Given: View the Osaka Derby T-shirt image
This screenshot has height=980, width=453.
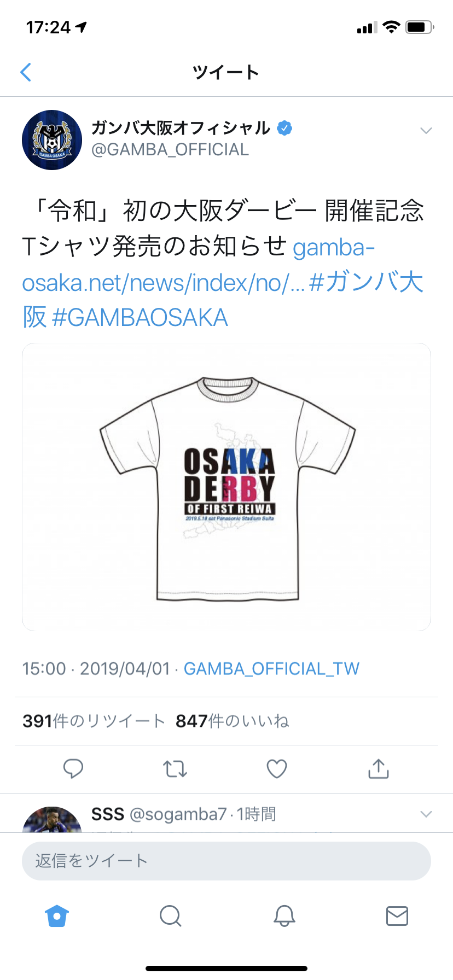Looking at the screenshot, I should (x=226, y=487).
